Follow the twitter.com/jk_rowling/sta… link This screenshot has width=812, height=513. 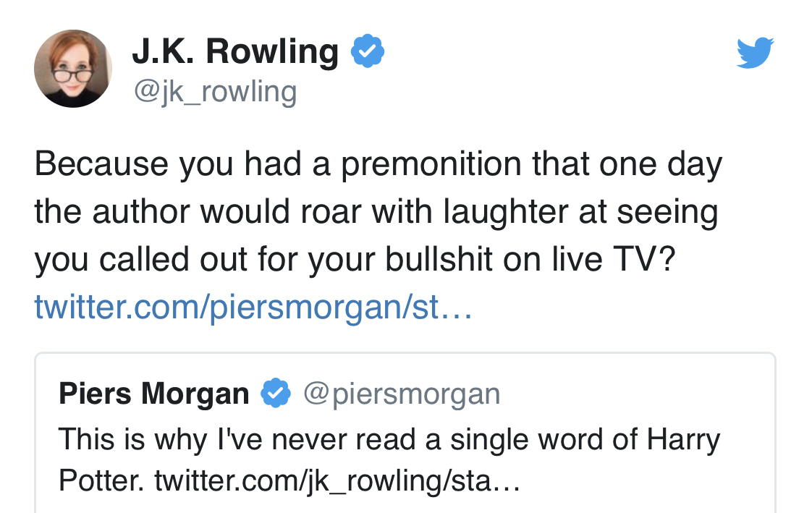(x=337, y=480)
